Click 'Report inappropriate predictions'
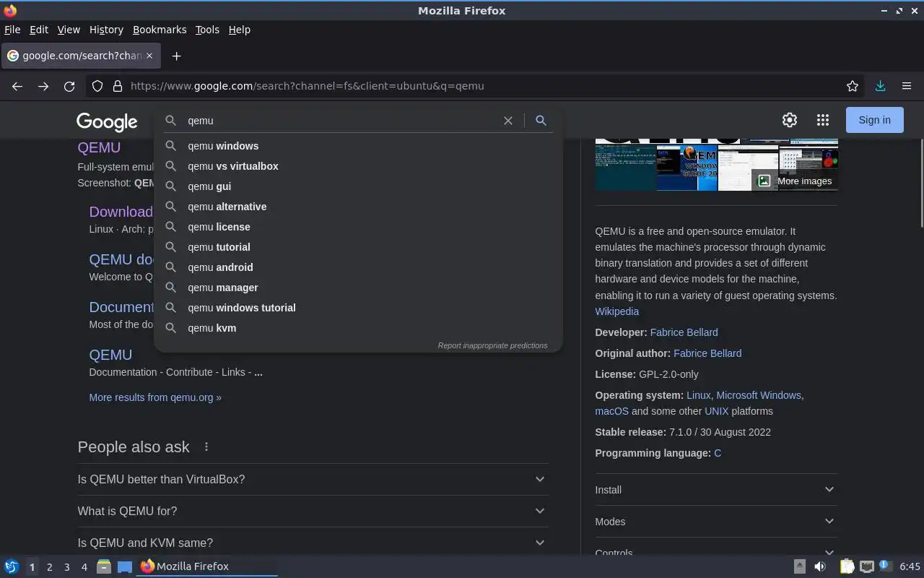 492,345
